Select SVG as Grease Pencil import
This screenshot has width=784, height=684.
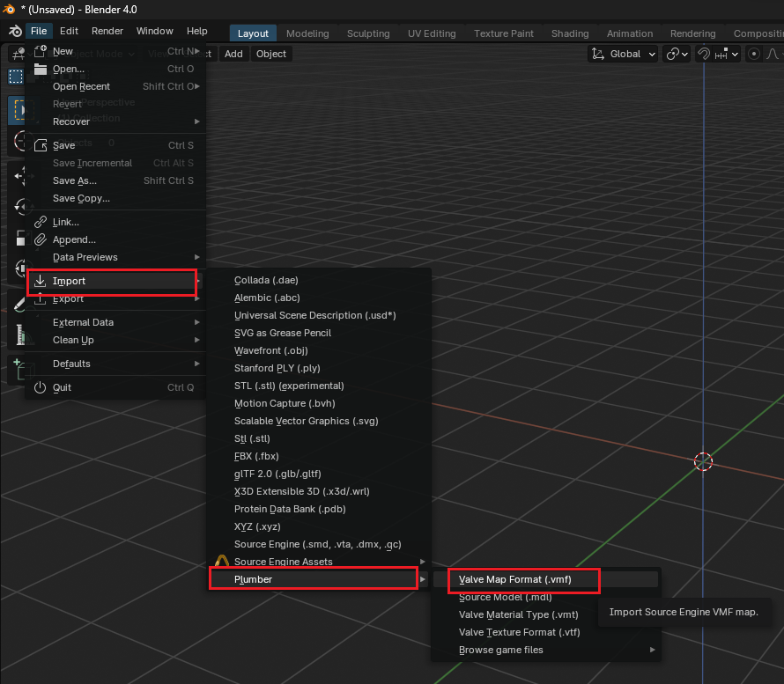[319, 333]
